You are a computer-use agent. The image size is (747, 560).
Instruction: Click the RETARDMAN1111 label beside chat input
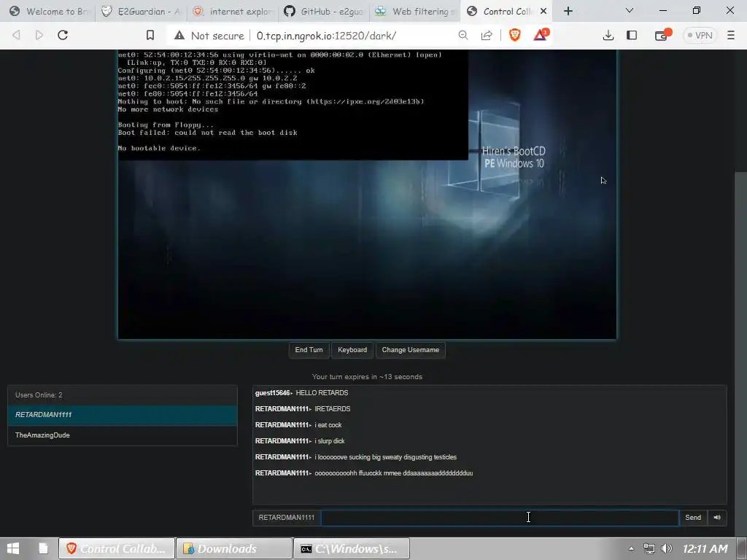(286, 518)
